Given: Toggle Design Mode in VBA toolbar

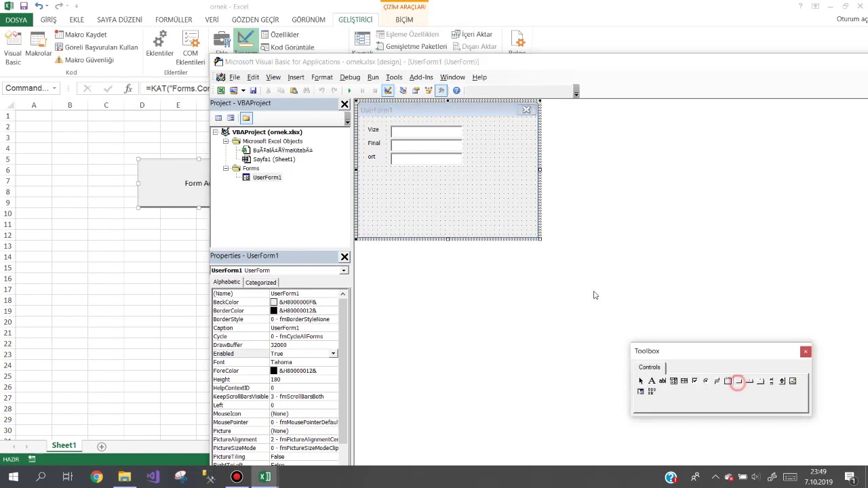Looking at the screenshot, I should click(388, 90).
